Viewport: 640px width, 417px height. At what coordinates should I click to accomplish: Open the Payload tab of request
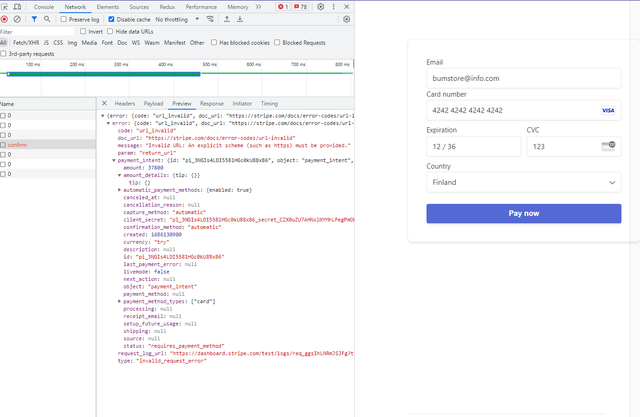tap(153, 104)
